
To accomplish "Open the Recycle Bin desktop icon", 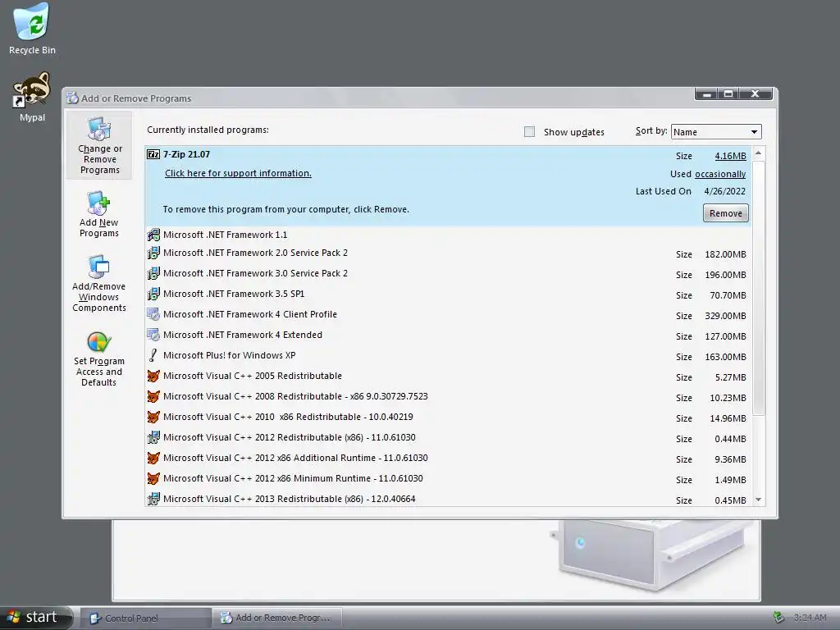I will click(32, 30).
